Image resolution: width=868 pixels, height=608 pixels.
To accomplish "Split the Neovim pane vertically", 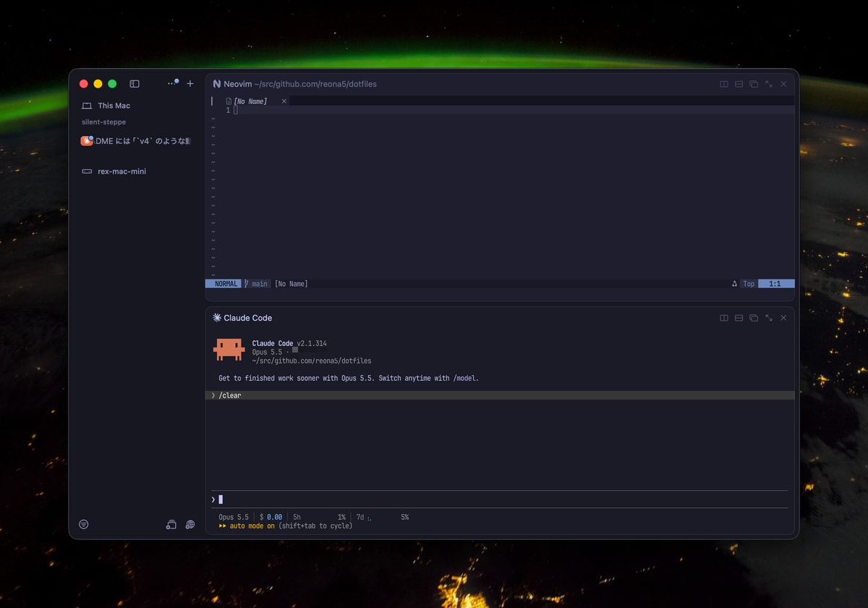I will pos(723,84).
